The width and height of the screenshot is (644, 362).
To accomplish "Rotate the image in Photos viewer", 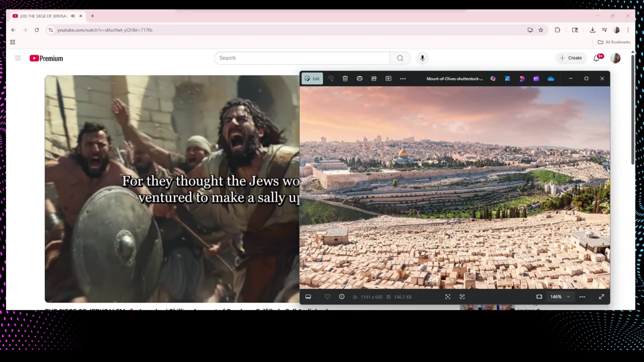I will (331, 78).
